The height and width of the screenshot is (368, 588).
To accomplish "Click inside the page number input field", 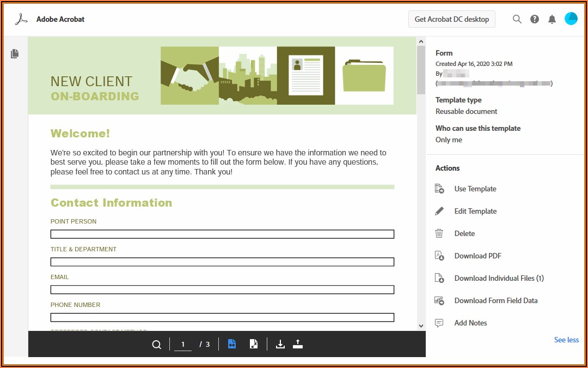I will point(182,344).
